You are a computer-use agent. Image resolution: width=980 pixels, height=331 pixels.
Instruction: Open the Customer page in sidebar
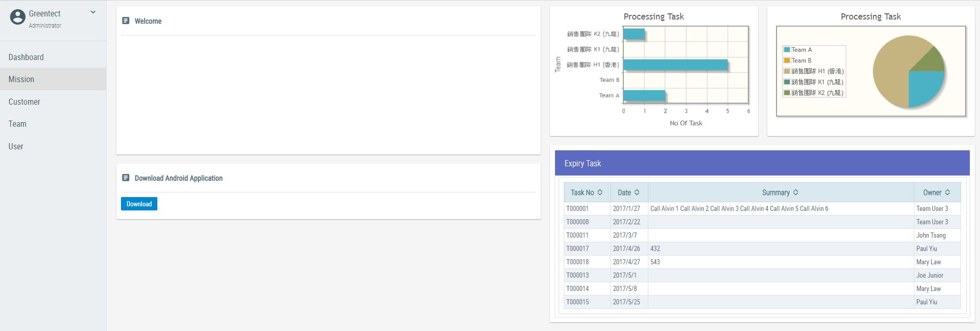(x=24, y=102)
